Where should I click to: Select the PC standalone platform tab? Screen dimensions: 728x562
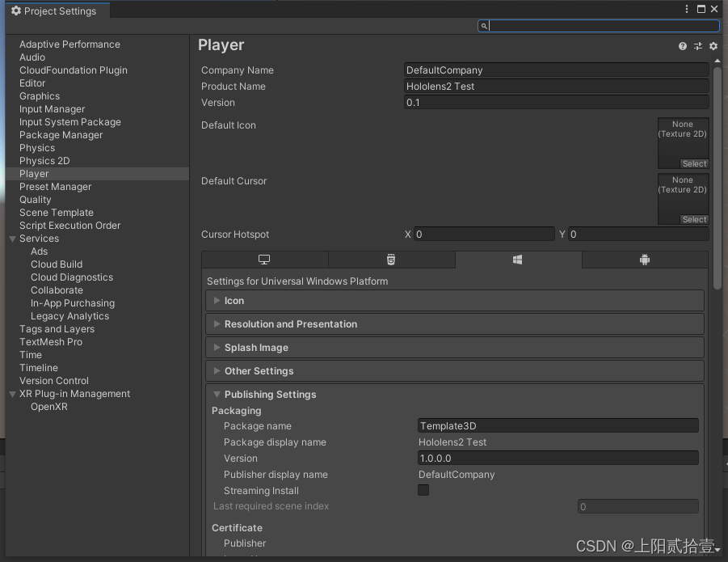coord(265,260)
